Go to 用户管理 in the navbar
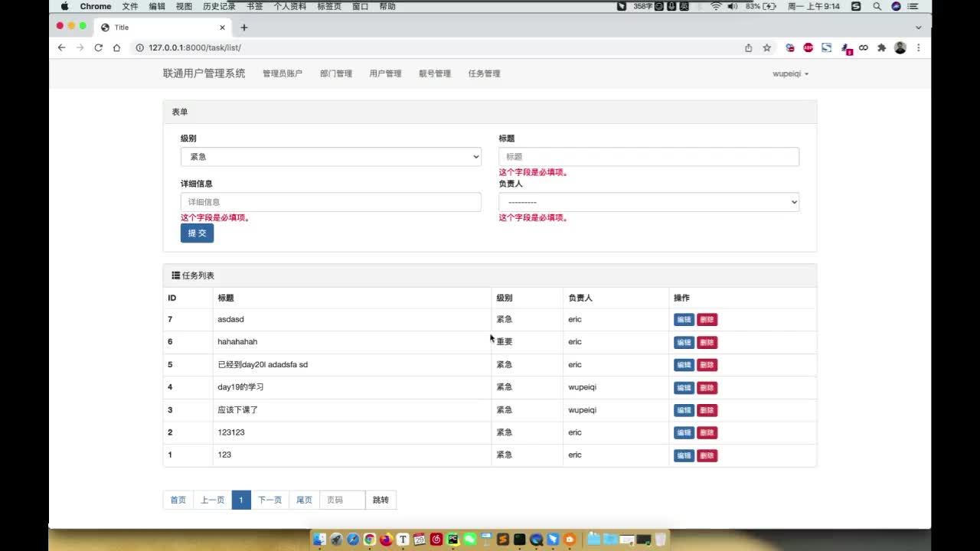Screen dimensions: 980x551 point(385,73)
